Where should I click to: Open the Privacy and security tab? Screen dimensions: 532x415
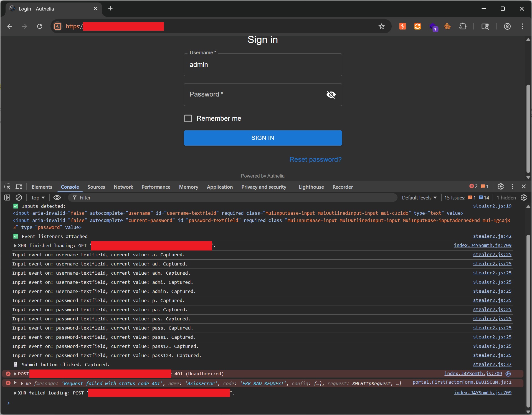(264, 187)
